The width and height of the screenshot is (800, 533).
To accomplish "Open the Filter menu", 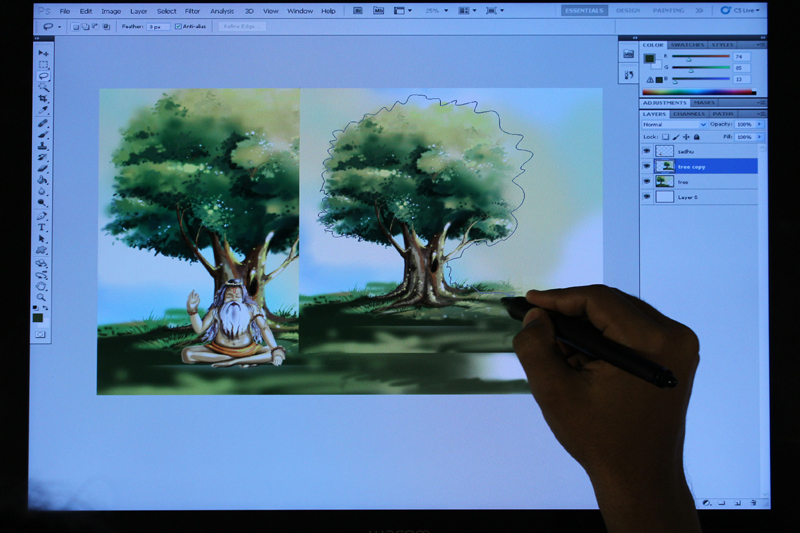I will (192, 11).
